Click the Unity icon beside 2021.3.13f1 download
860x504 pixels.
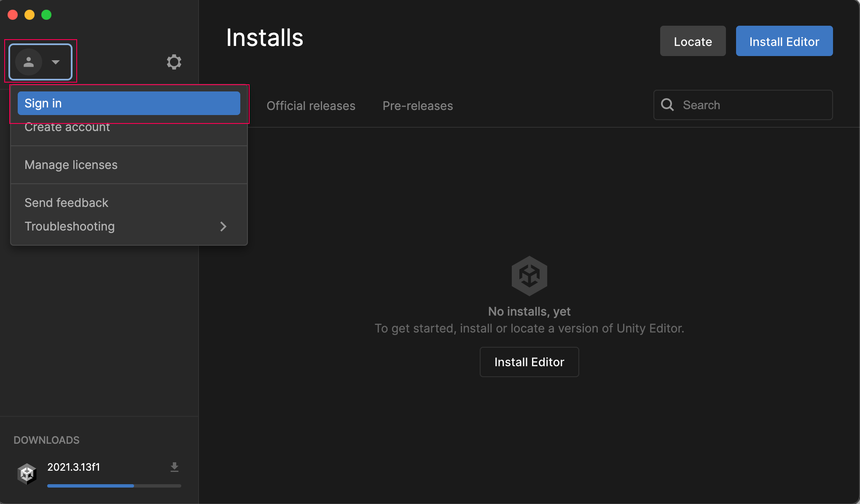pos(27,474)
